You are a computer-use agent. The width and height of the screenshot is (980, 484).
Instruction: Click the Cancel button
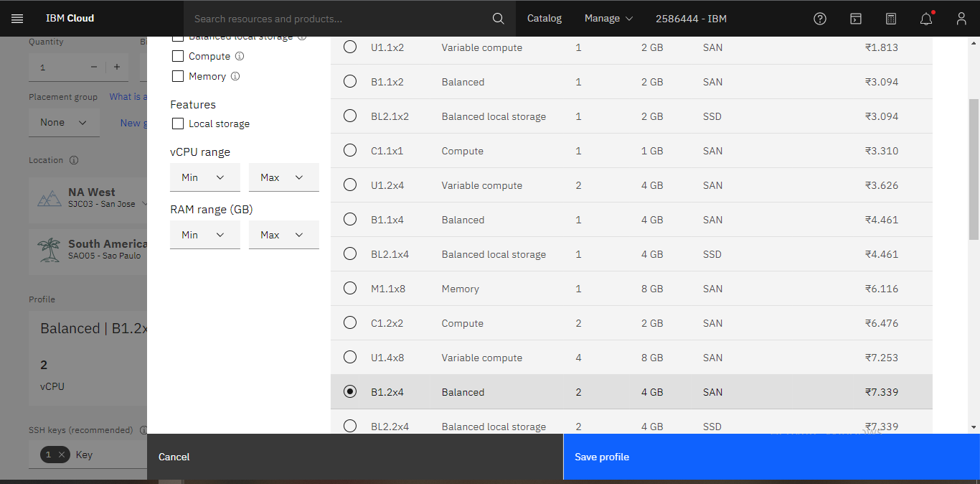coord(174,457)
